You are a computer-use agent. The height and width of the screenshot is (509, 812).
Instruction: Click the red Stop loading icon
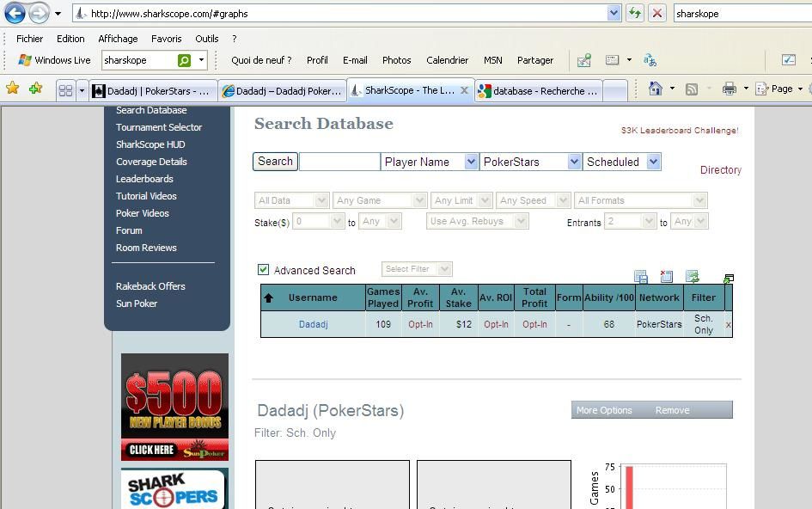pos(657,14)
